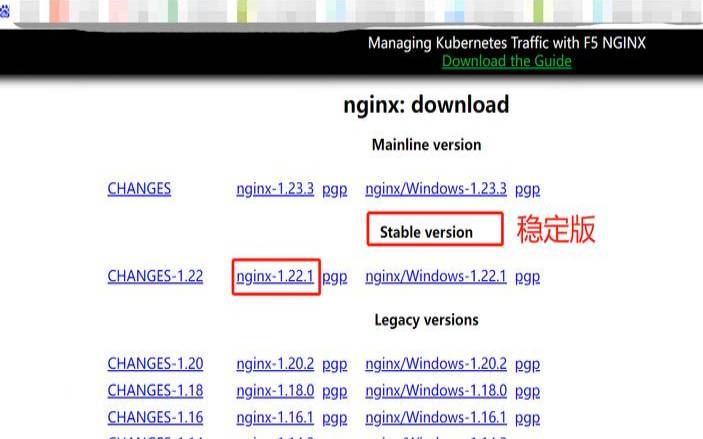Image resolution: width=703 pixels, height=439 pixels.
Task: Download nginx/Windows-1.18.0
Action: 436,391
